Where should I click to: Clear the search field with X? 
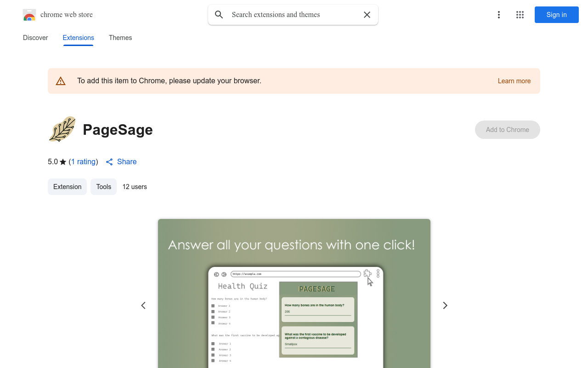click(367, 15)
